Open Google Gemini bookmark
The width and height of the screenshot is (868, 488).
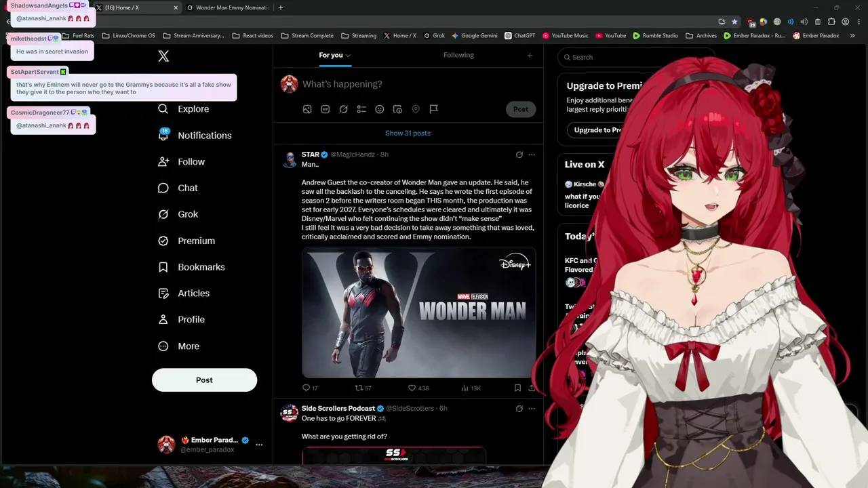475,36
